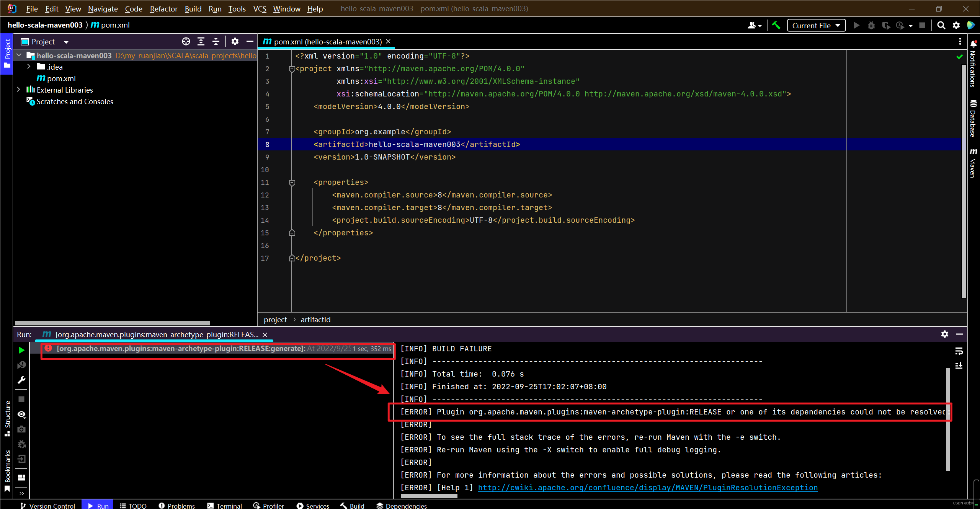Image resolution: width=980 pixels, height=509 pixels.
Task: Toggle scroll-to-end in the console output
Action: click(959, 365)
